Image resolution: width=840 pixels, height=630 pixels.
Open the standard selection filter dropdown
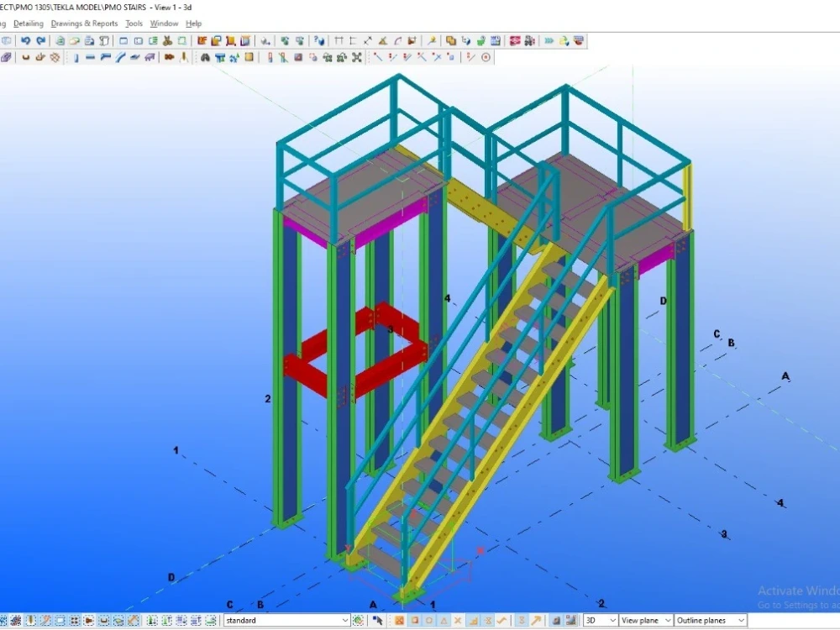pos(346,620)
